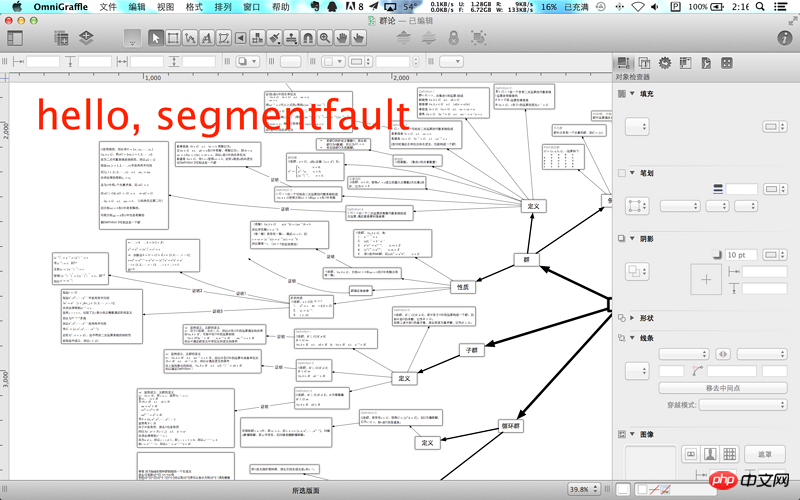
Task: Select the Zoom magnifier tool
Action: click(x=326, y=38)
